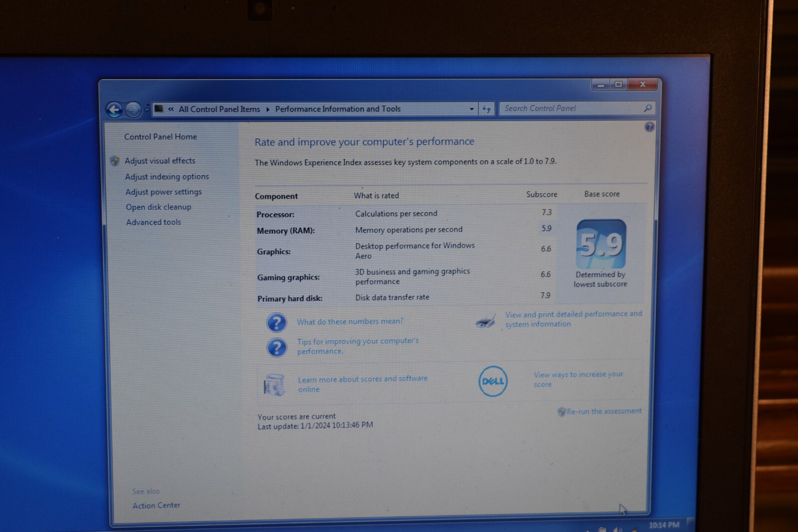
Task: Click the help icon beside Tips for improving
Action: tap(277, 348)
